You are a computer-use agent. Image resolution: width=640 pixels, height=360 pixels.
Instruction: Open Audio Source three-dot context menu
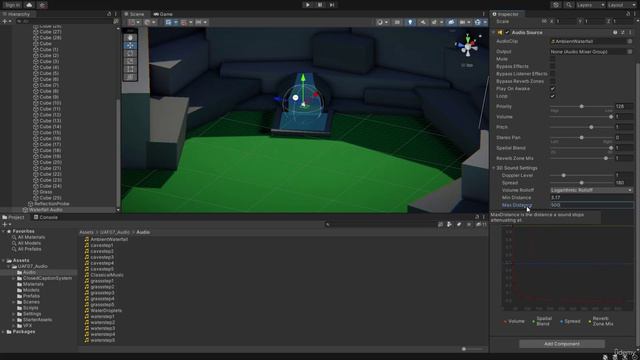630,32
